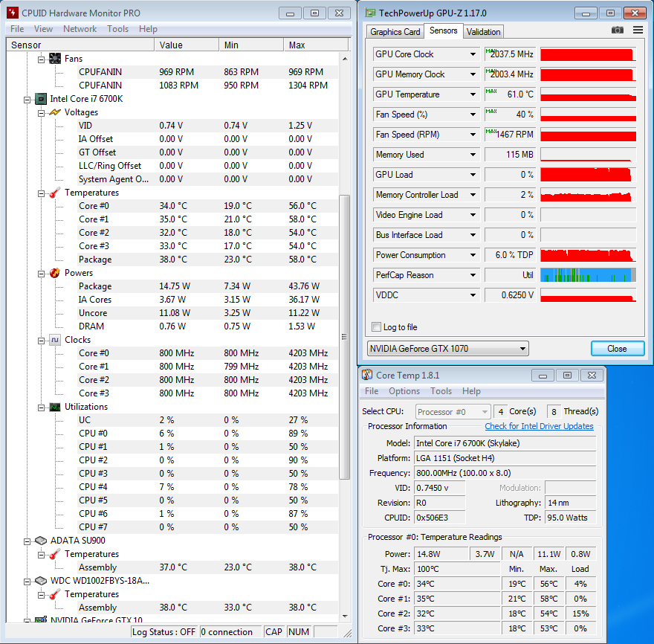Open the PerfCap Reason sensor dropdown
The image size is (654, 644).
click(x=473, y=275)
